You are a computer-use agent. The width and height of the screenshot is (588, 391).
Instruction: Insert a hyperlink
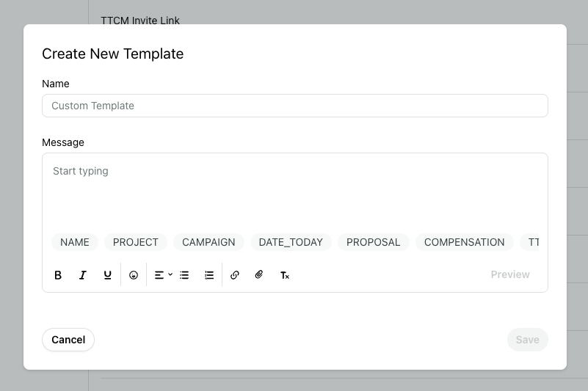click(235, 275)
